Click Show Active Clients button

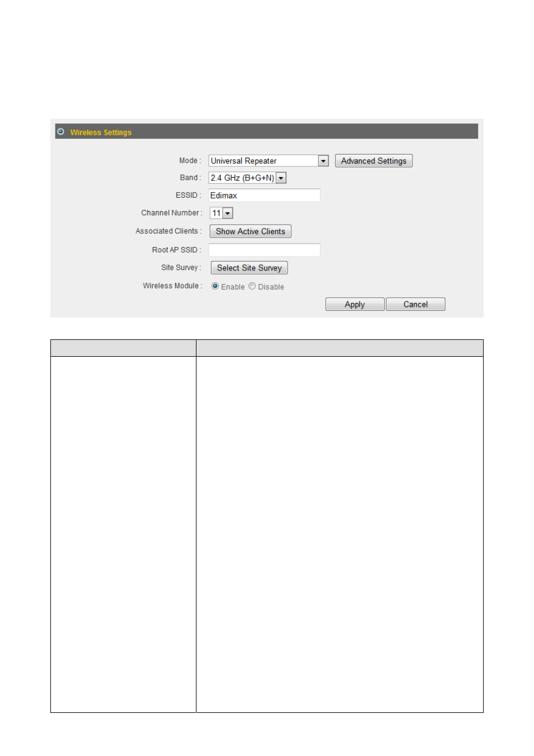(250, 231)
